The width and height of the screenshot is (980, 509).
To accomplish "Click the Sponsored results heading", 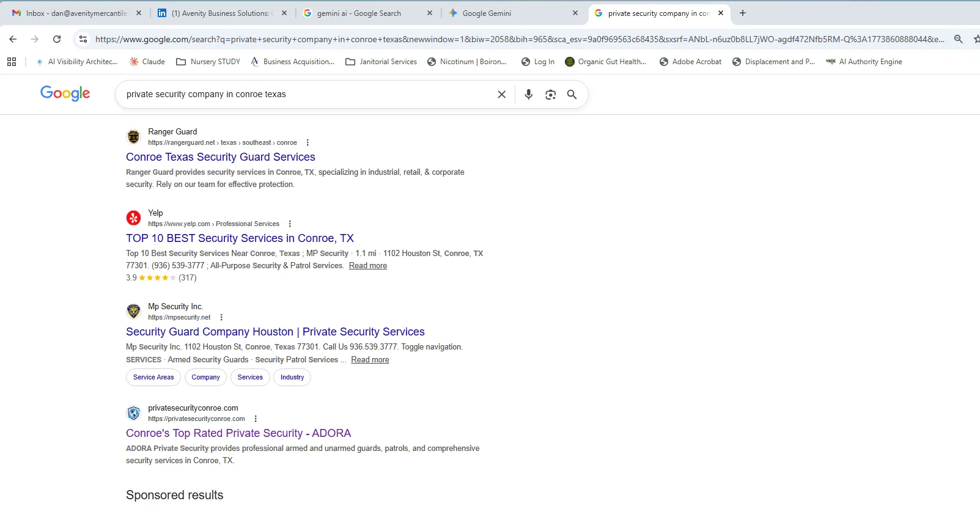I will point(174,495).
